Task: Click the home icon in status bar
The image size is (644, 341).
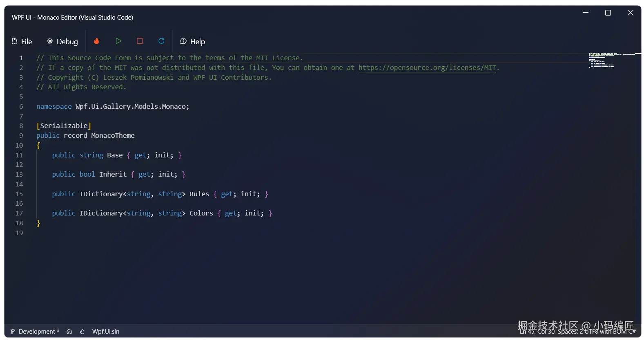Action: (x=69, y=331)
